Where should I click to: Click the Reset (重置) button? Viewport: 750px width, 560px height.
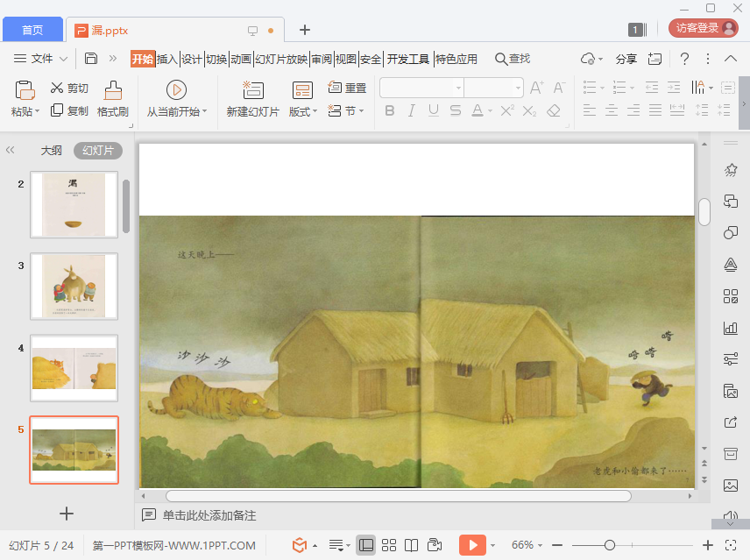tap(347, 88)
